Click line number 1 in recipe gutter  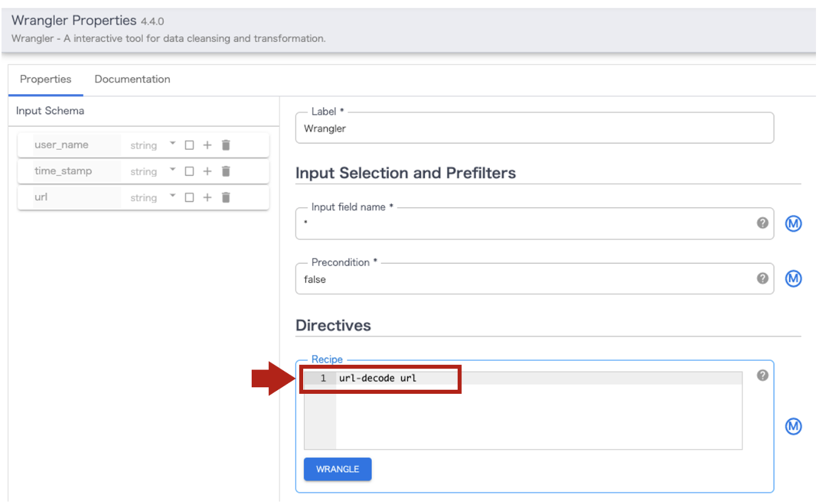(323, 378)
